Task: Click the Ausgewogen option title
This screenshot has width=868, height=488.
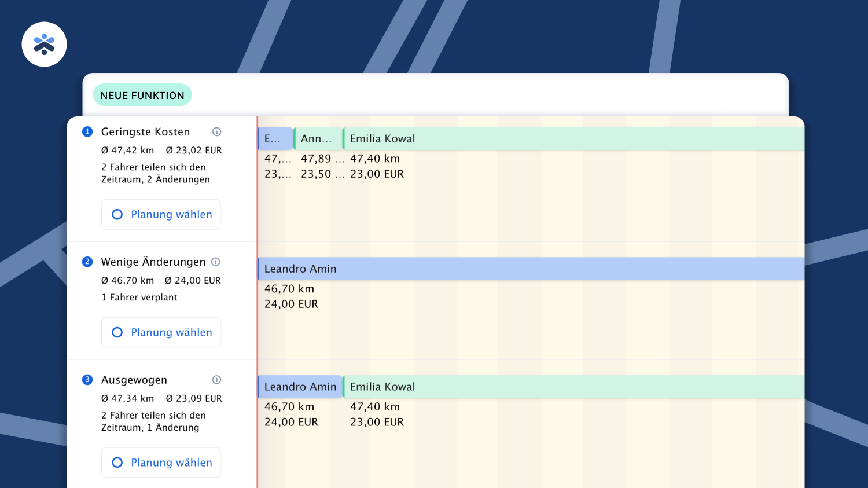Action: (x=134, y=380)
